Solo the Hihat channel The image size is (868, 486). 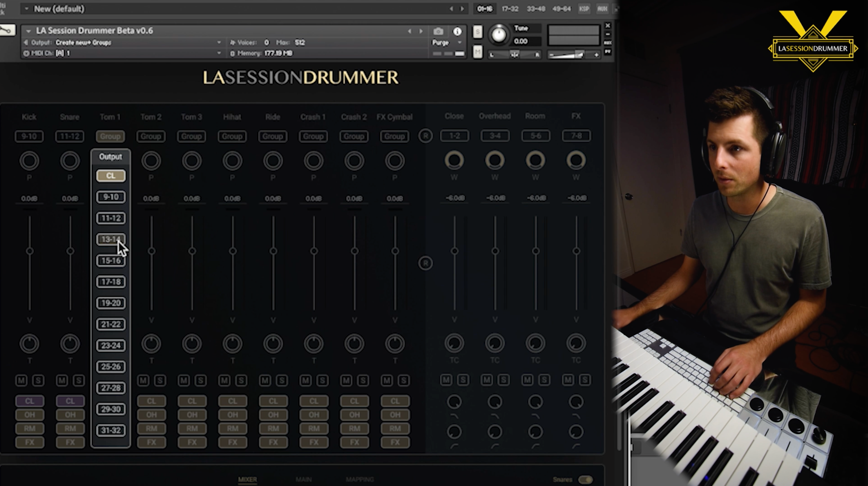(241, 381)
